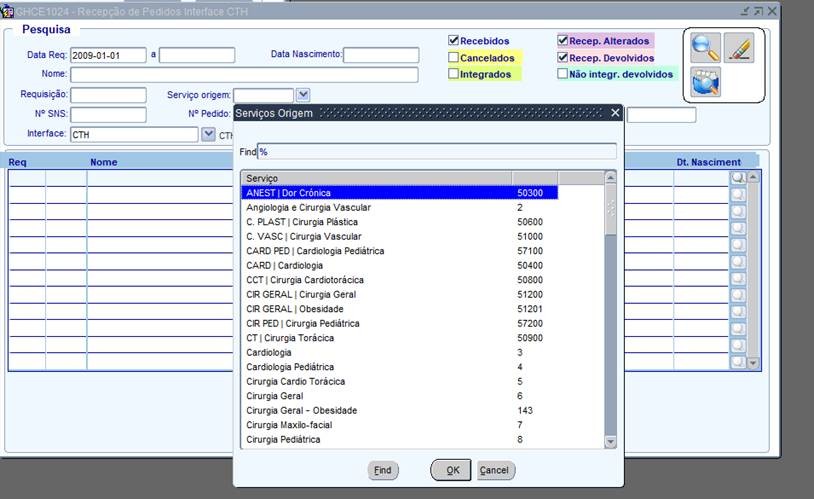The height and width of the screenshot is (499, 814).
Task: Open the Serviço origem dropdown
Action: point(303,95)
